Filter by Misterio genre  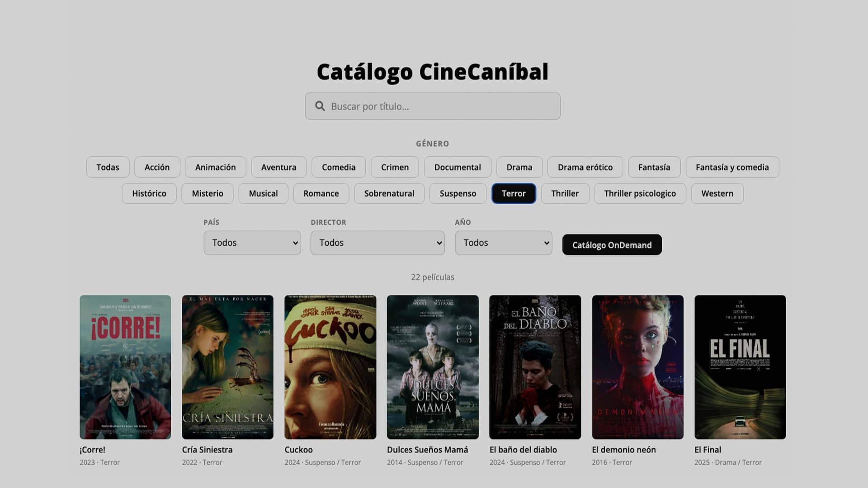pyautogui.click(x=208, y=193)
